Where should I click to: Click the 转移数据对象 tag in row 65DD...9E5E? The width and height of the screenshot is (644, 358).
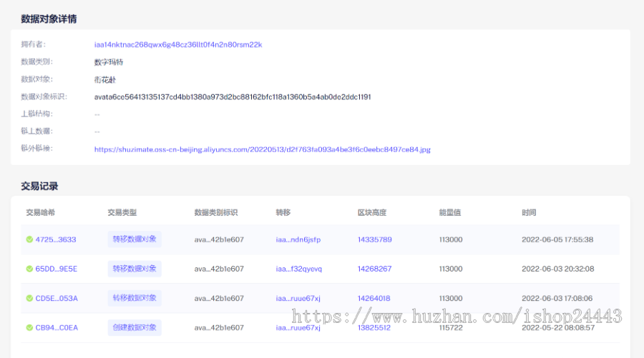[135, 269]
